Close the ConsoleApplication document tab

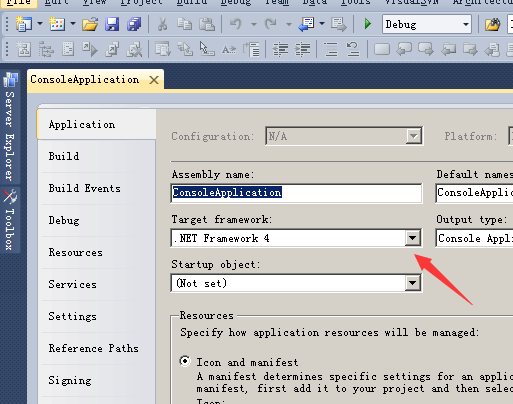pyautogui.click(x=154, y=80)
